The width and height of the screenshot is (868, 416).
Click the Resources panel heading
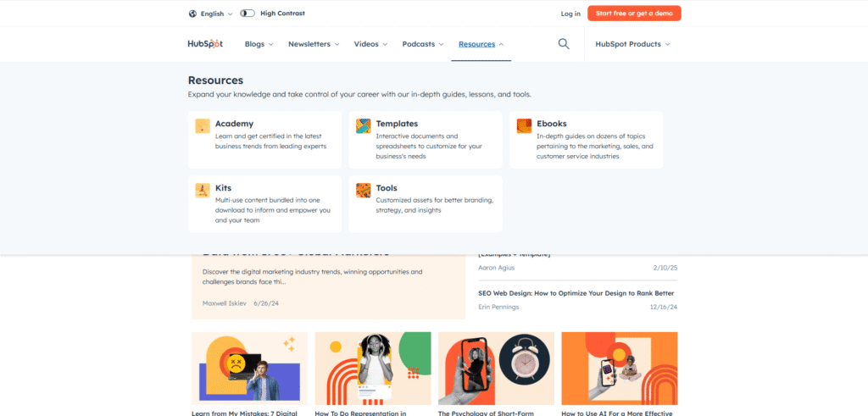215,80
